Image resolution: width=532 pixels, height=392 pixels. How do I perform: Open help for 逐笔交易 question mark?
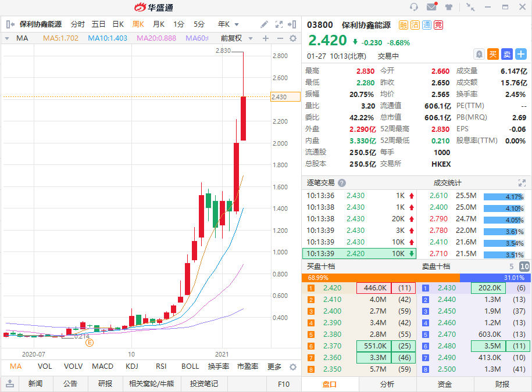tap(342, 183)
